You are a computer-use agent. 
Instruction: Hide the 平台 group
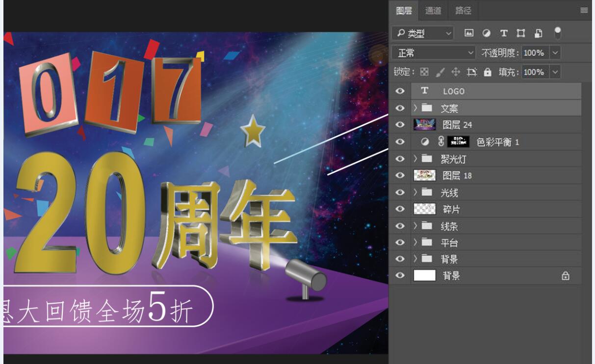(400, 243)
